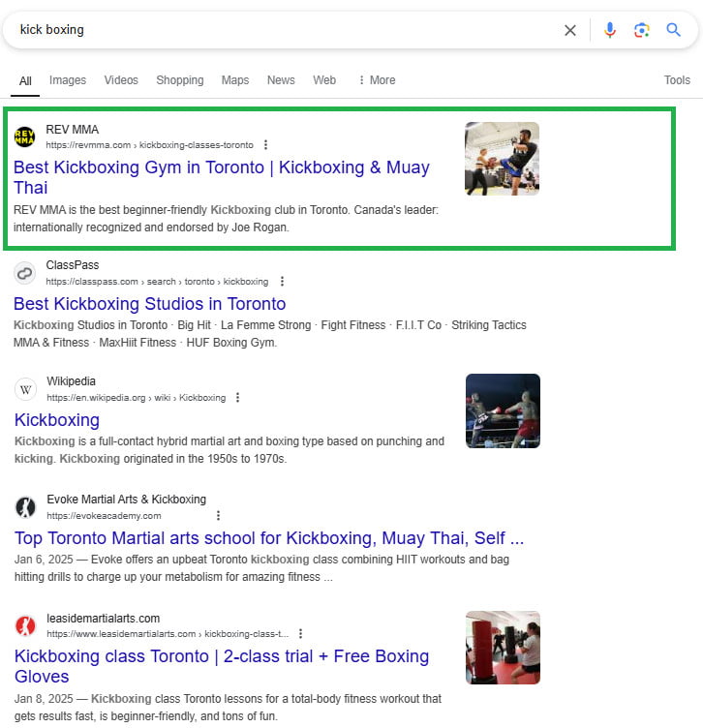Image resolution: width=703 pixels, height=728 pixels.
Task: Open the Tools options
Action: [677, 80]
